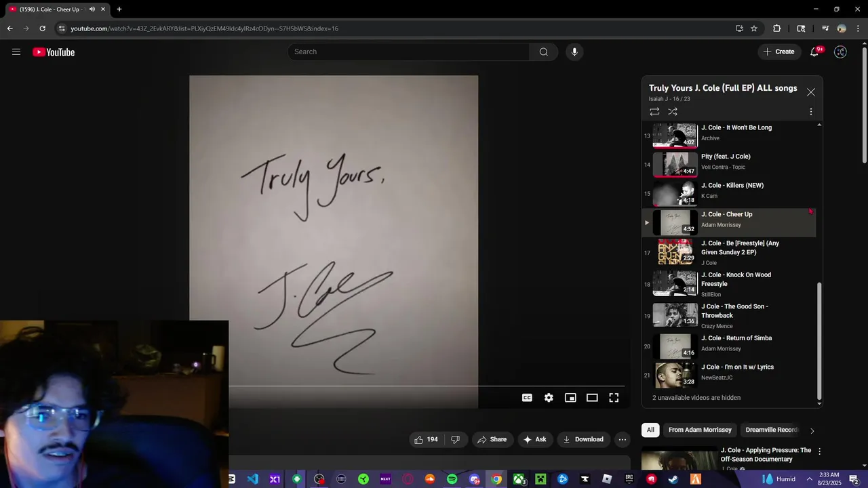This screenshot has height=488, width=868.
Task: Open Chrome media controls icon
Action: [x=825, y=28]
